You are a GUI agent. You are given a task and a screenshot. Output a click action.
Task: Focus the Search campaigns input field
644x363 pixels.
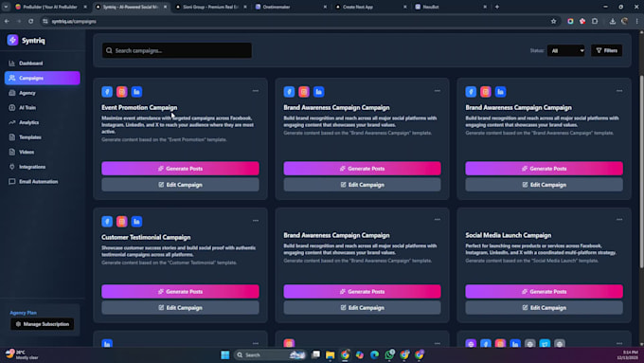(177, 50)
